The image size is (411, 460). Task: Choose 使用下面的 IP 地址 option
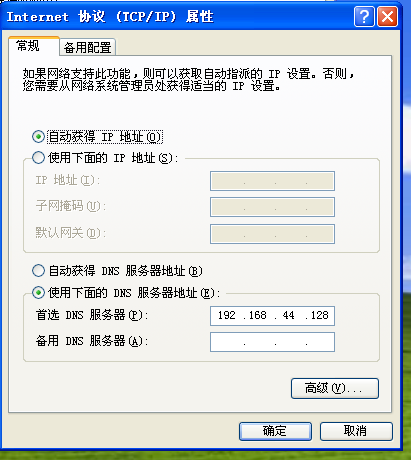38,158
